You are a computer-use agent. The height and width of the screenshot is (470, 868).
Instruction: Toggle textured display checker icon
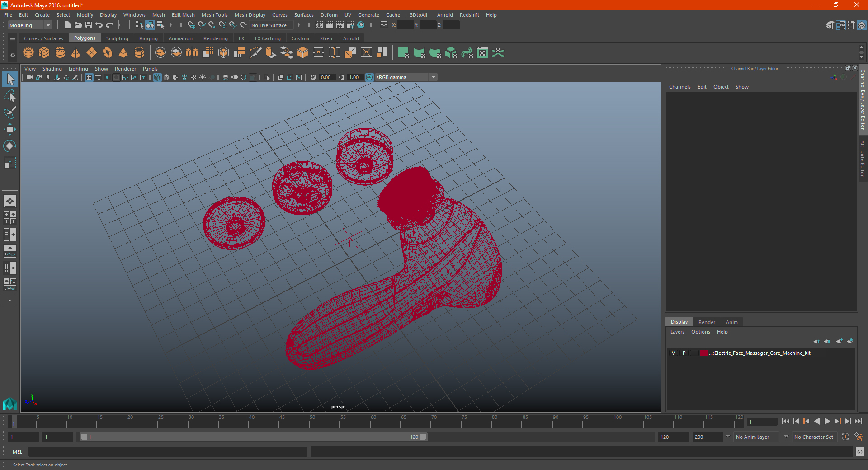point(193,77)
